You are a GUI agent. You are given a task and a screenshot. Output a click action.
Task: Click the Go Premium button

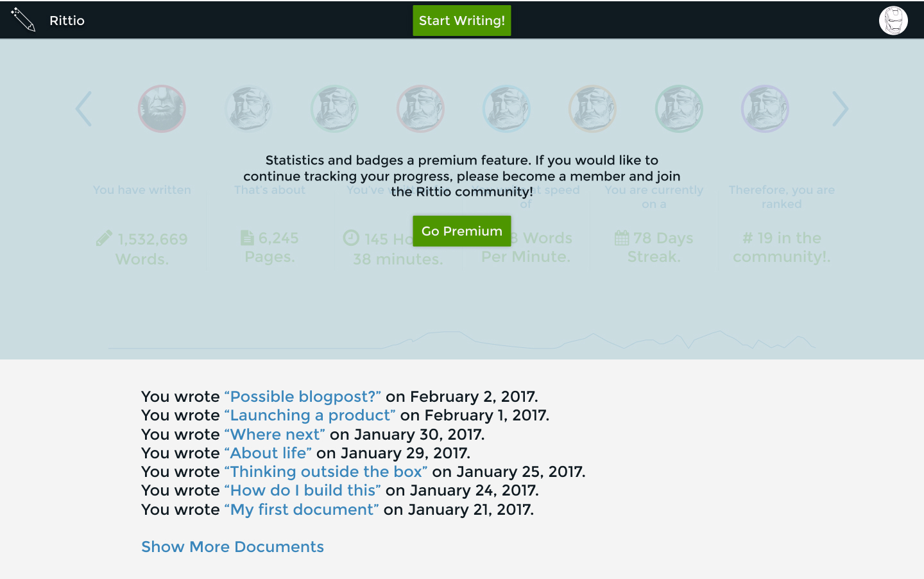(x=462, y=231)
